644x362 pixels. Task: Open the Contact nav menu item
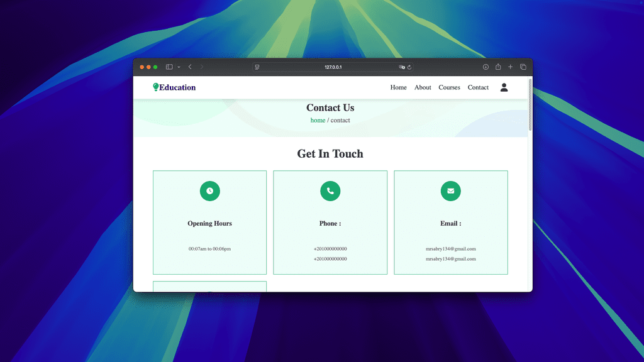point(478,87)
